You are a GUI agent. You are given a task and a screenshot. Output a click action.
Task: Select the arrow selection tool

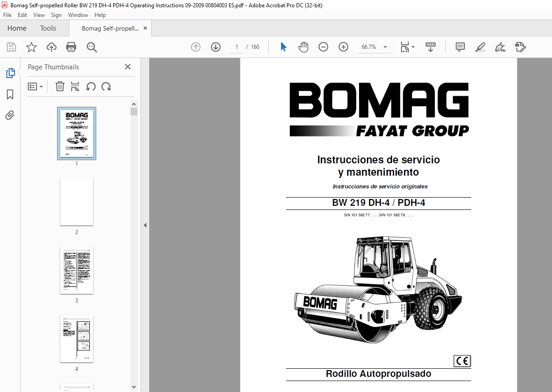point(283,47)
